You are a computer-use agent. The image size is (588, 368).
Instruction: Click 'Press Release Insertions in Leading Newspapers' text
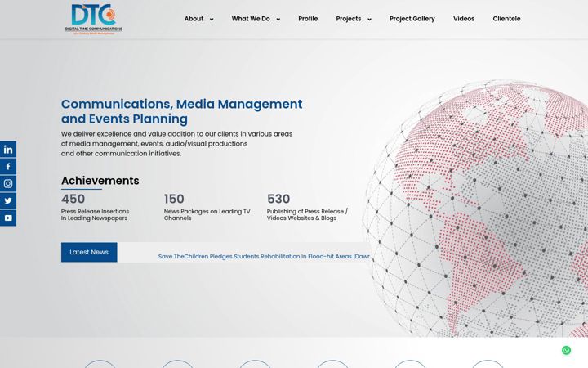point(95,215)
